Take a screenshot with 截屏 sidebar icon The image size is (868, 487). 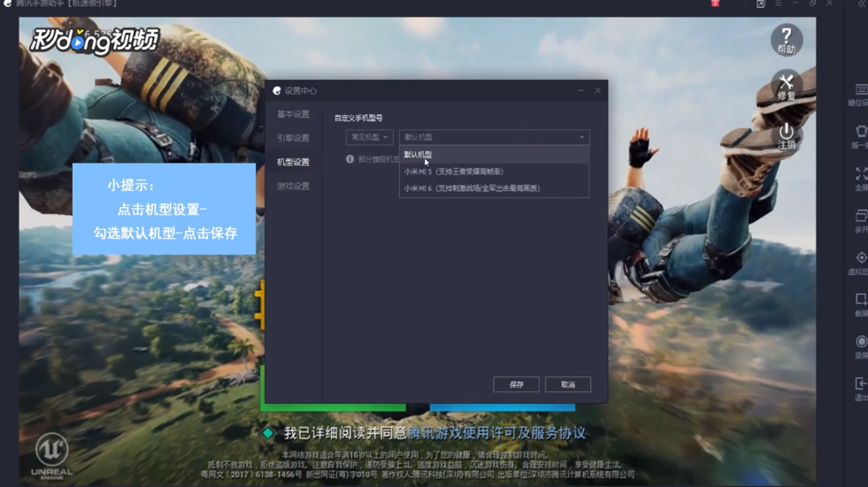pos(861,305)
